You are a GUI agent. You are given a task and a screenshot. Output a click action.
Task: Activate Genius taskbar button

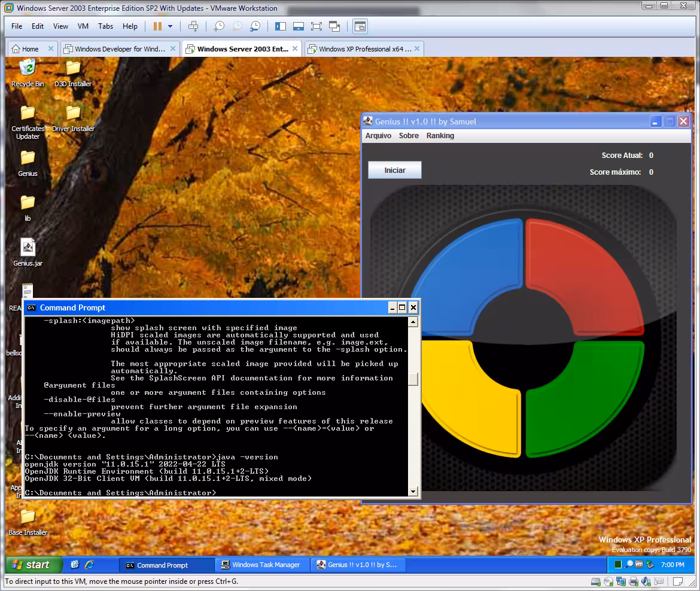[359, 565]
